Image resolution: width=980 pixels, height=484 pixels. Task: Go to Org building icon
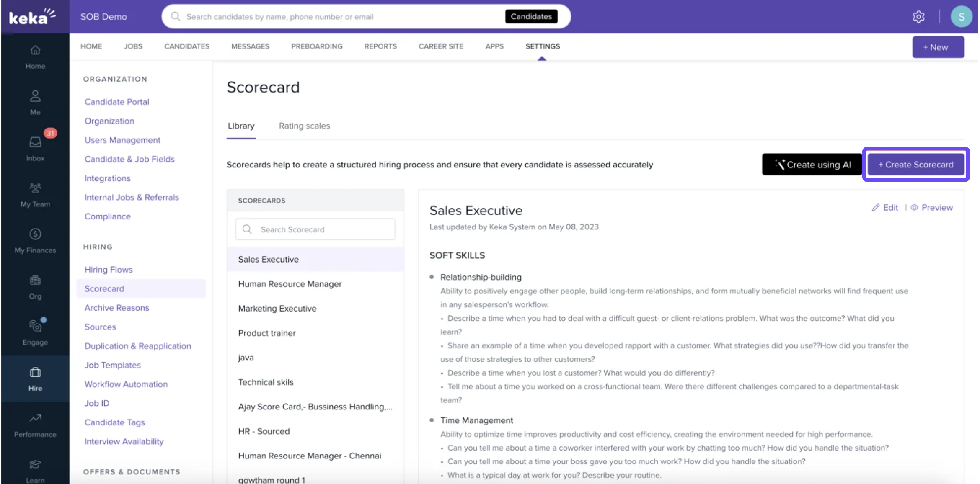coord(35,280)
